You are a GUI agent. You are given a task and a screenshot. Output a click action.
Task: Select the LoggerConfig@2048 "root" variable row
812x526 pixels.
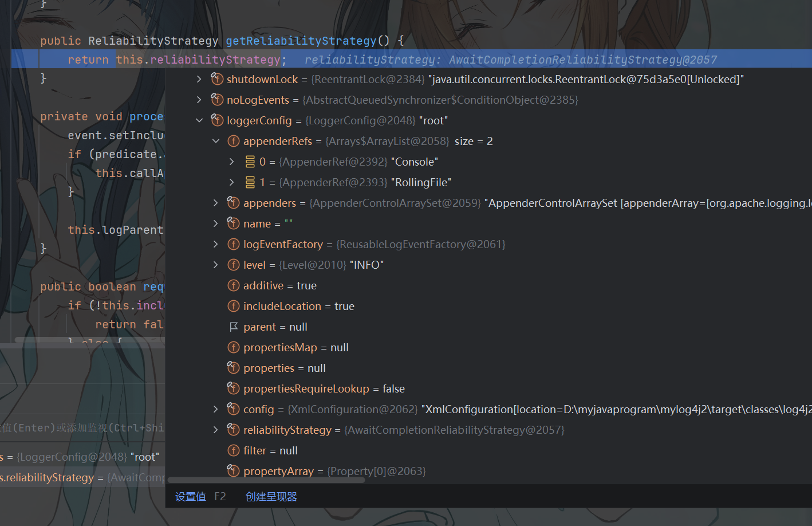click(82, 457)
